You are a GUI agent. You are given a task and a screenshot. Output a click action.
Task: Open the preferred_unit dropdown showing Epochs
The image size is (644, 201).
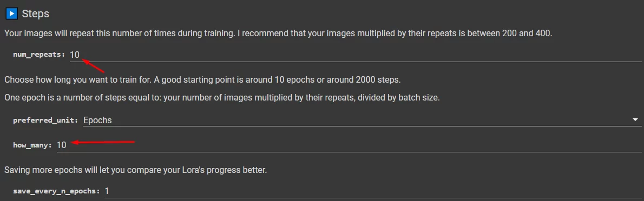362,120
